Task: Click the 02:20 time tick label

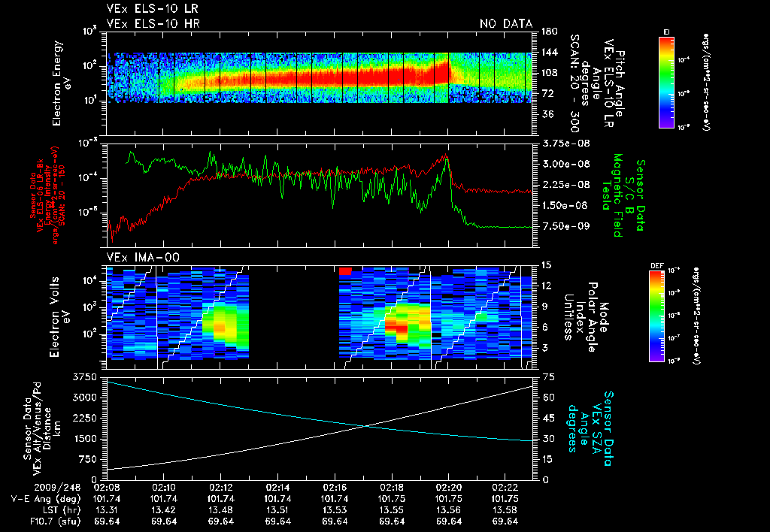Action: [448, 488]
